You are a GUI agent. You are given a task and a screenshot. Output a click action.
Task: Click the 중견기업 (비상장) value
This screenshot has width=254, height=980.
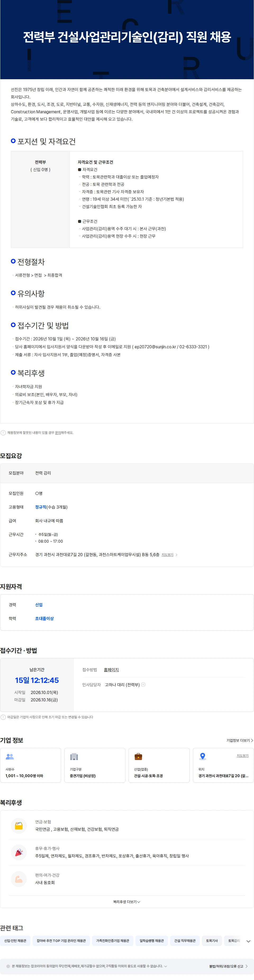(x=83, y=776)
